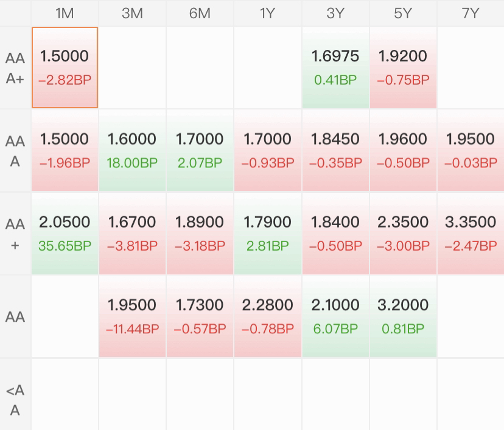Viewport: 504px width, 430px height.
Task: Select the AAA+ rating row label
Action: pos(15,68)
